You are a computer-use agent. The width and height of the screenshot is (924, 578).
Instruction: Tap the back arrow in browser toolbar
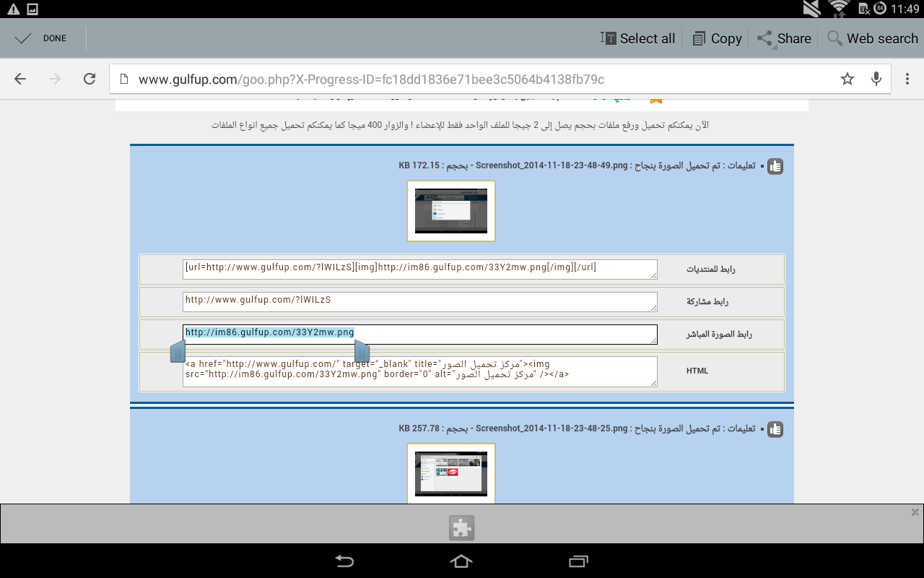pyautogui.click(x=20, y=79)
